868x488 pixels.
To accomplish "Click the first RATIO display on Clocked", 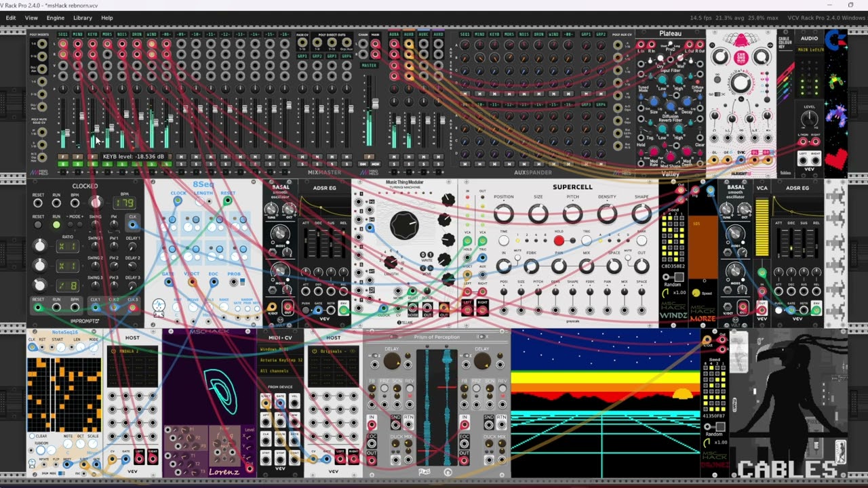I will pyautogui.click(x=68, y=247).
